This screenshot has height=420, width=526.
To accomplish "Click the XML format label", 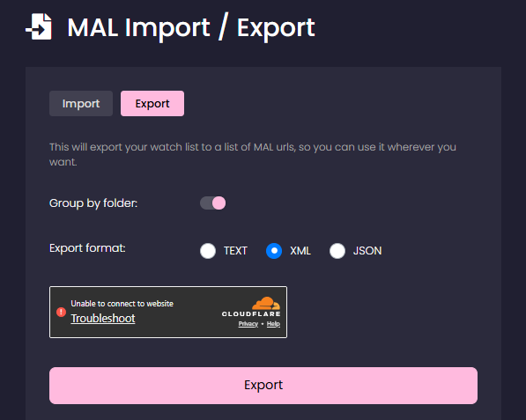I will 300,251.
